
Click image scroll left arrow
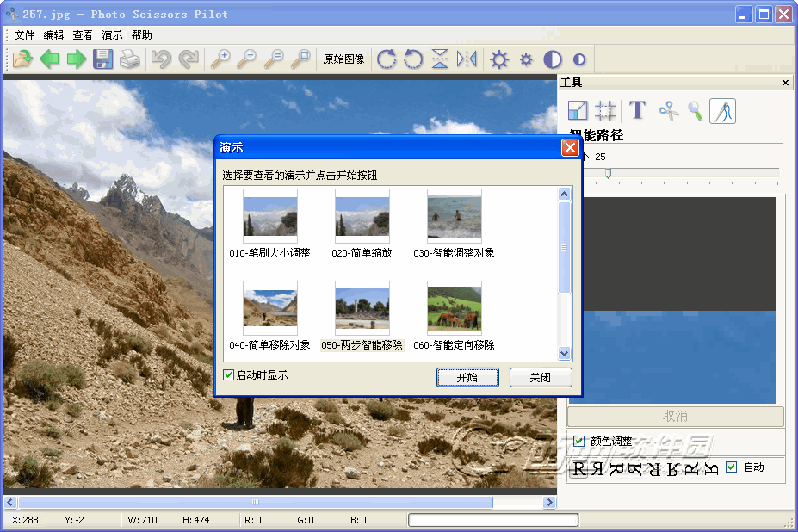coord(10,503)
